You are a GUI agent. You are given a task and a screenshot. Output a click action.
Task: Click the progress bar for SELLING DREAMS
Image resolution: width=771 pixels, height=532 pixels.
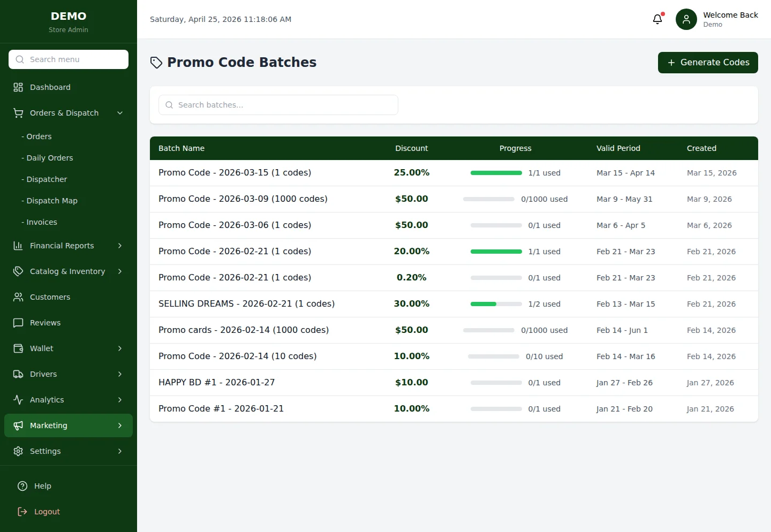point(496,304)
